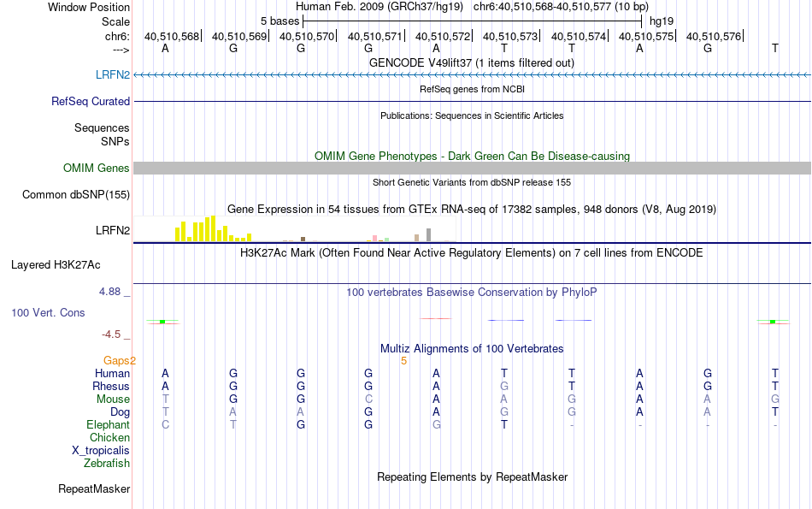Click the 'RefSeq genes from NCBI' title
This screenshot has width=812, height=509.
pyautogui.click(x=472, y=89)
